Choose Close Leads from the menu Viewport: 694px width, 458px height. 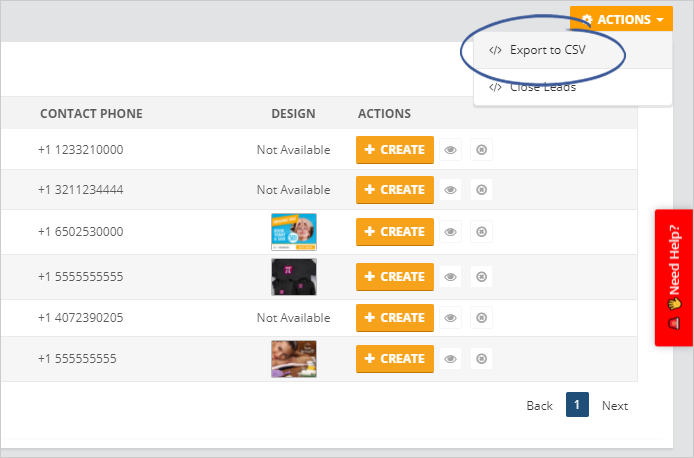click(543, 87)
